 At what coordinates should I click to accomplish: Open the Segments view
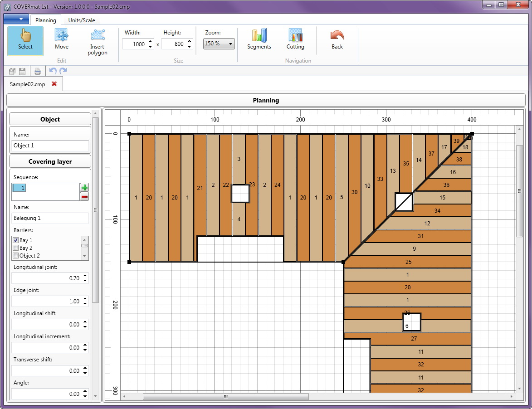pos(259,39)
